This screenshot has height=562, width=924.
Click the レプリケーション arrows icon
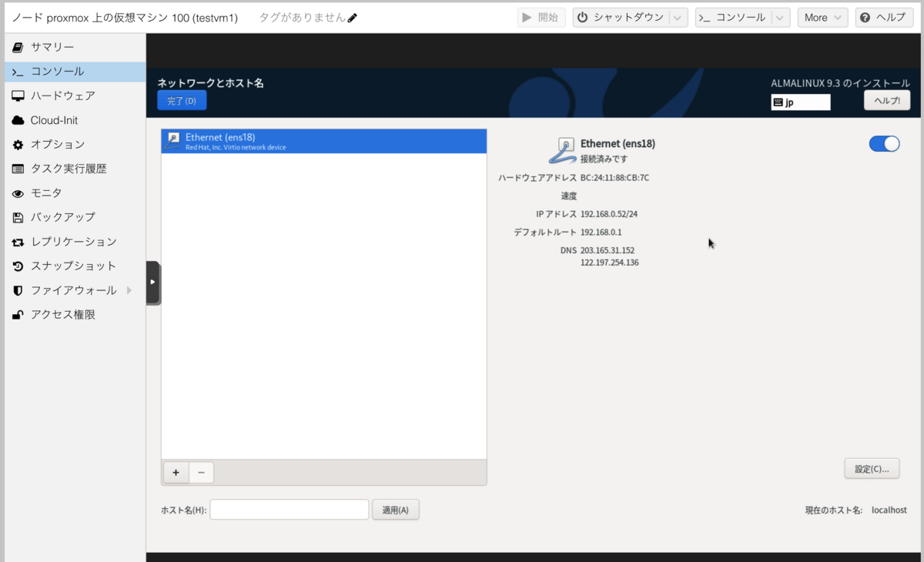tap(18, 242)
